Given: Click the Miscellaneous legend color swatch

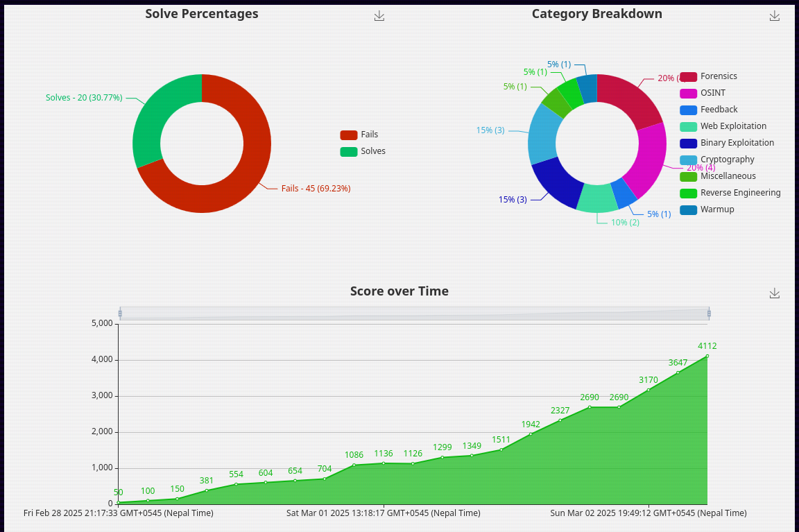Looking at the screenshot, I should click(x=688, y=176).
